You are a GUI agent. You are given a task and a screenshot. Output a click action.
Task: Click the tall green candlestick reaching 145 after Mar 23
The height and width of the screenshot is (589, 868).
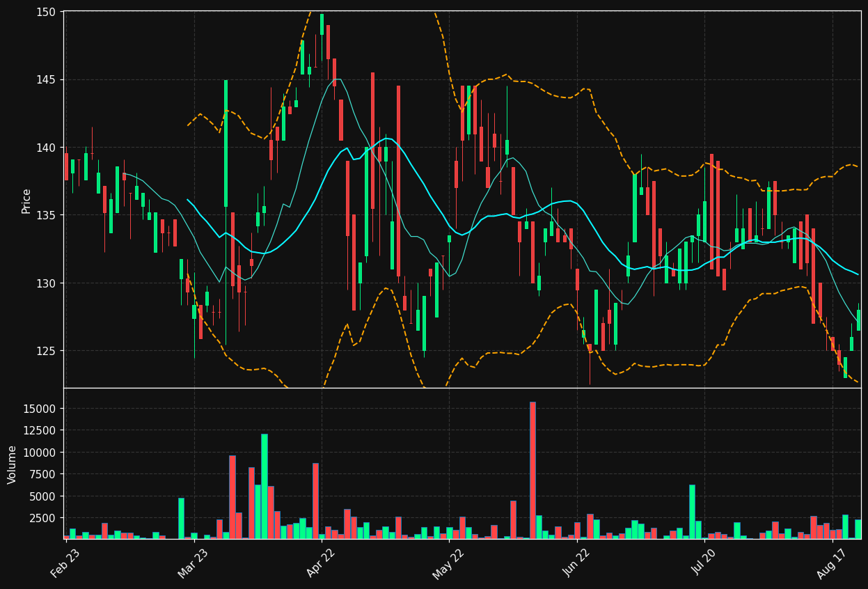click(x=226, y=143)
